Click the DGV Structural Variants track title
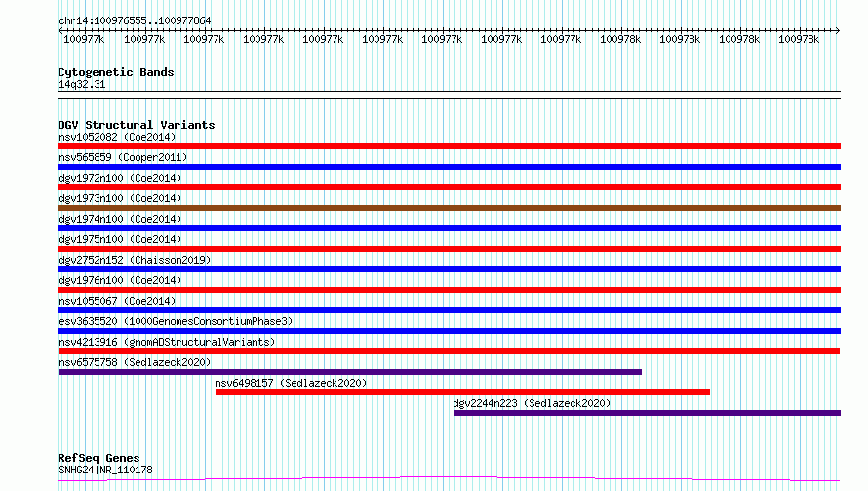 tap(137, 125)
